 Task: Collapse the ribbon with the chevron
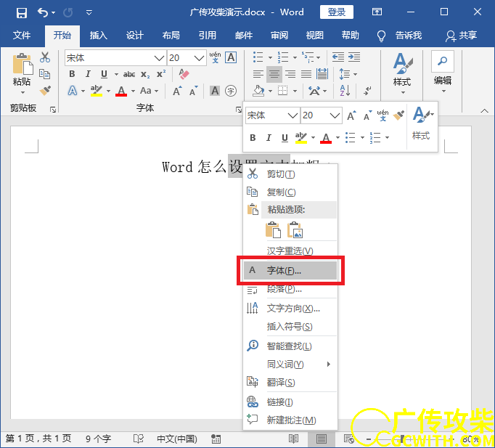[x=485, y=110]
